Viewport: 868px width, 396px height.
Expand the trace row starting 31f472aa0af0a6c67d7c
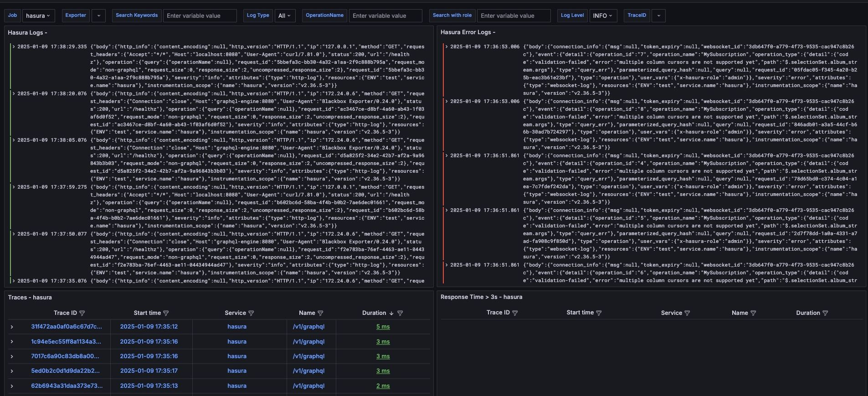[12, 327]
